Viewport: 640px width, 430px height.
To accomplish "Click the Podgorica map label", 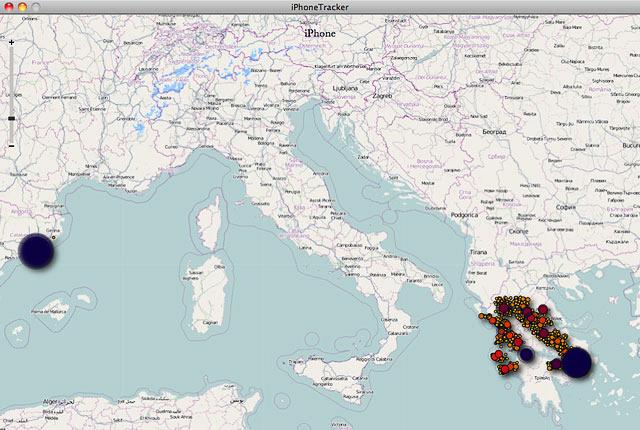I will [464, 215].
